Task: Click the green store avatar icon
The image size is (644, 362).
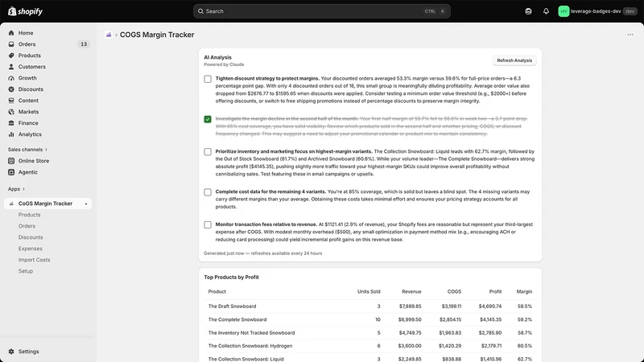Action: 563,11
